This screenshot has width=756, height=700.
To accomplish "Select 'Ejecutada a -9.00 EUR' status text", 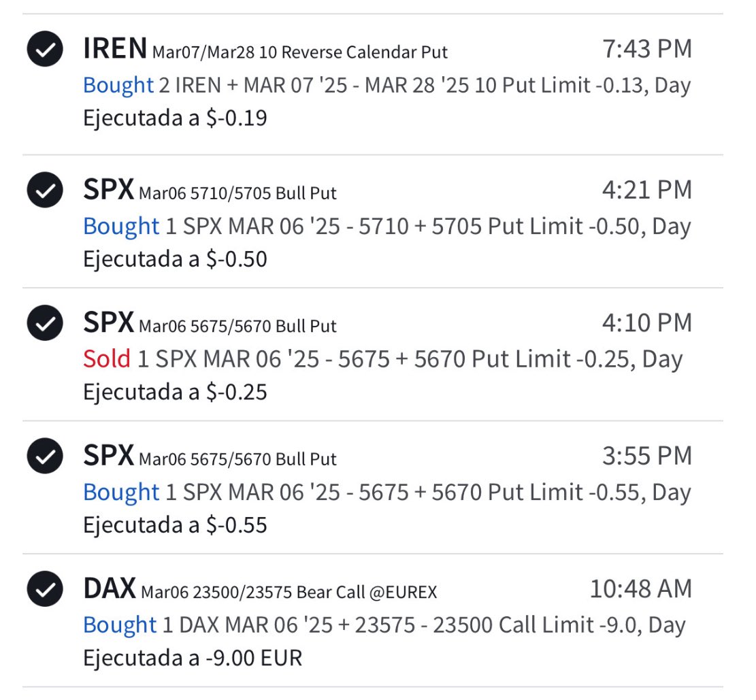I will [193, 658].
